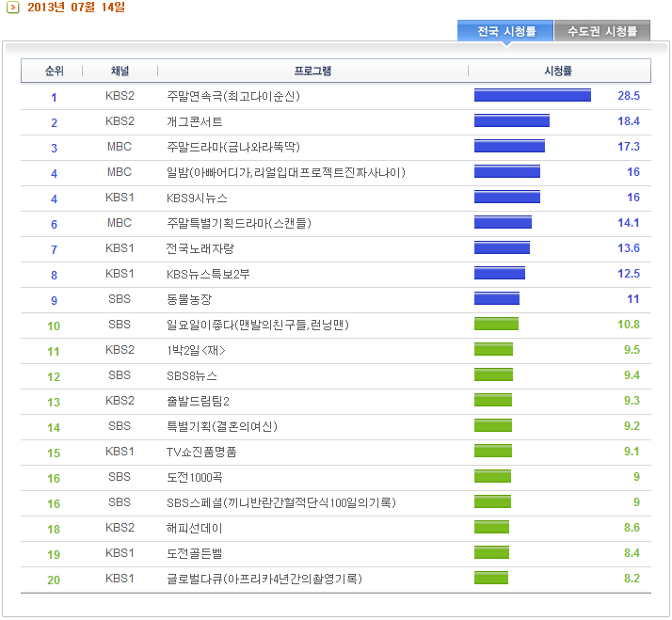
Task: Click the 14.1 rating value
Action: coord(629,223)
